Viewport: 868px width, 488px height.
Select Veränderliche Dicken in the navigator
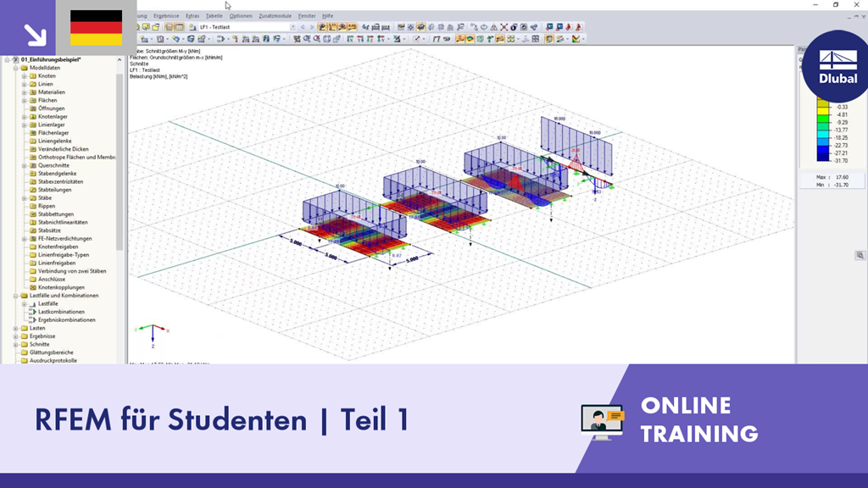[x=63, y=149]
